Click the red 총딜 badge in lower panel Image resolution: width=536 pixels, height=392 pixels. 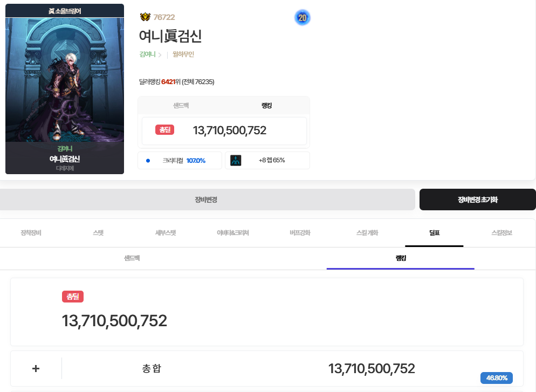(x=73, y=297)
